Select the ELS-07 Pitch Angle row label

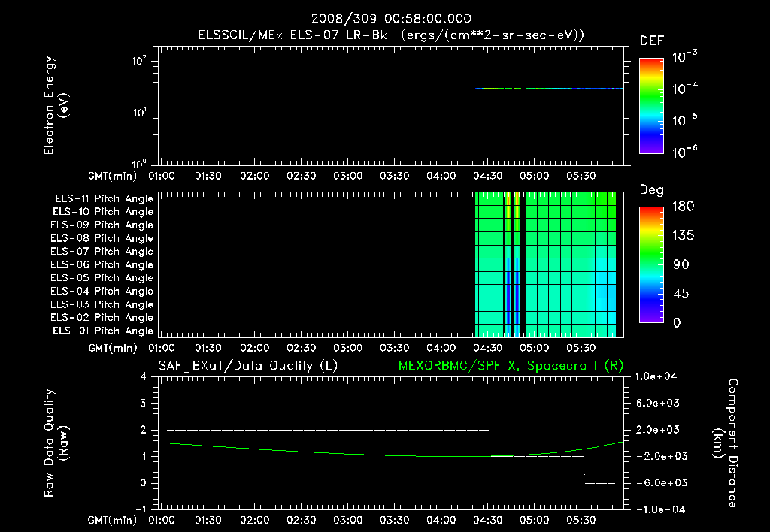point(102,251)
